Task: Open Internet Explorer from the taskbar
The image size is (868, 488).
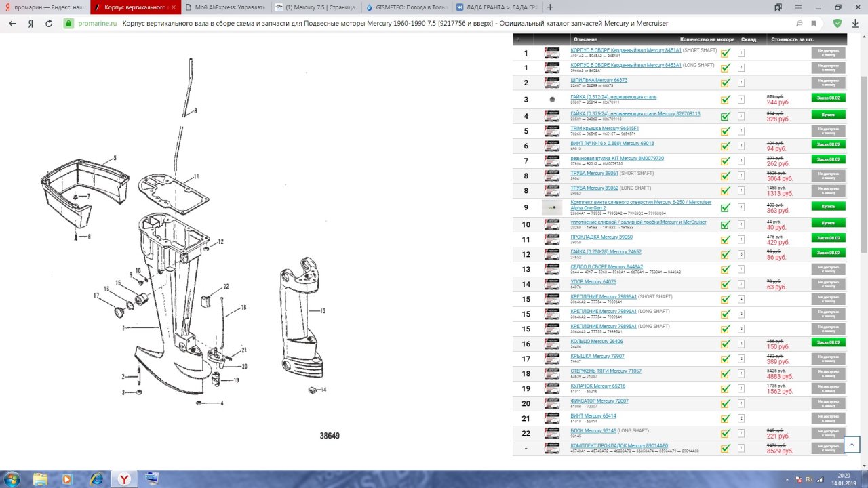Action: (96, 479)
